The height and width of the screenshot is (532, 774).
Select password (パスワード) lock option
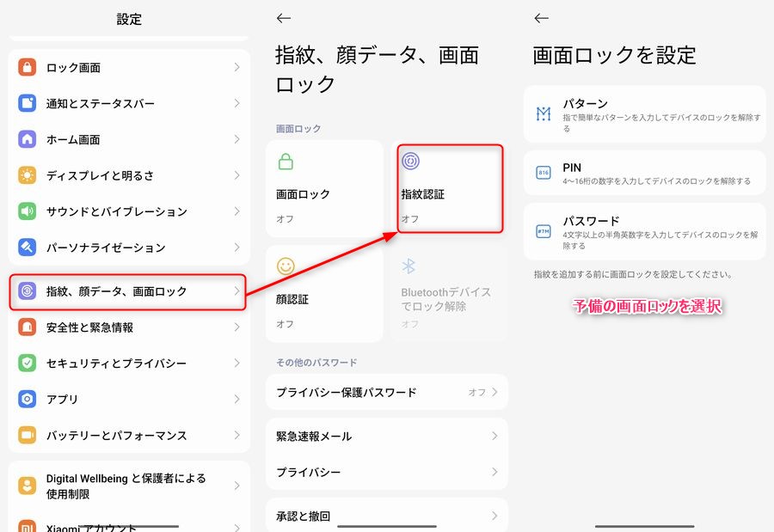coord(644,231)
